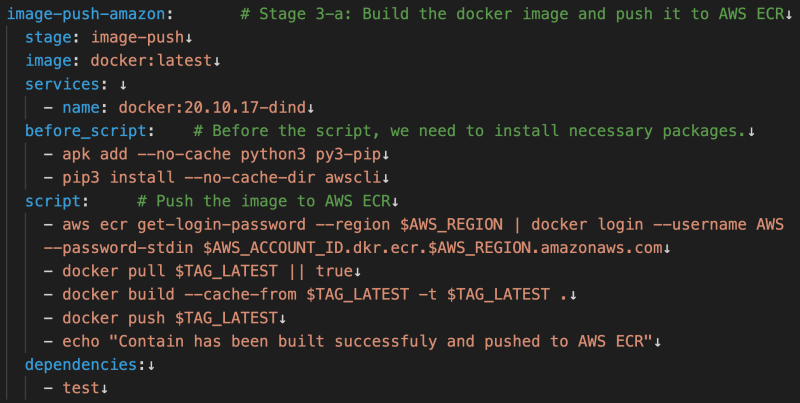Click the dependencies key

pos(81,365)
